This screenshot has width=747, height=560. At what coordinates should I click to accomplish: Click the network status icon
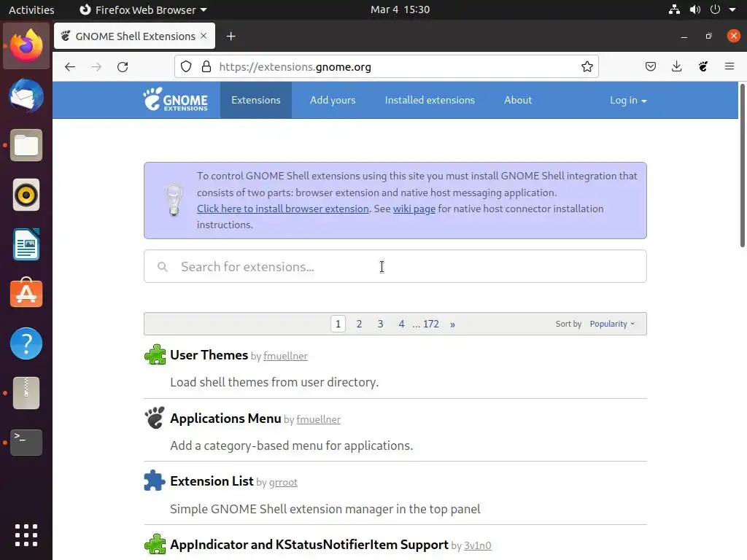674,9
